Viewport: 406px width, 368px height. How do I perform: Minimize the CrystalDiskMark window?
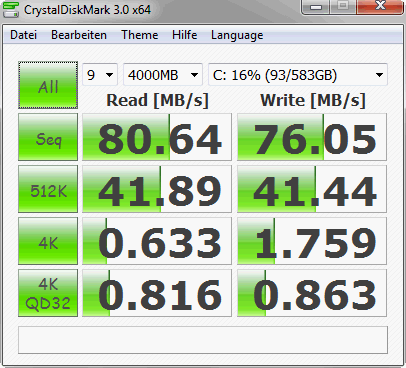tap(315, 7)
